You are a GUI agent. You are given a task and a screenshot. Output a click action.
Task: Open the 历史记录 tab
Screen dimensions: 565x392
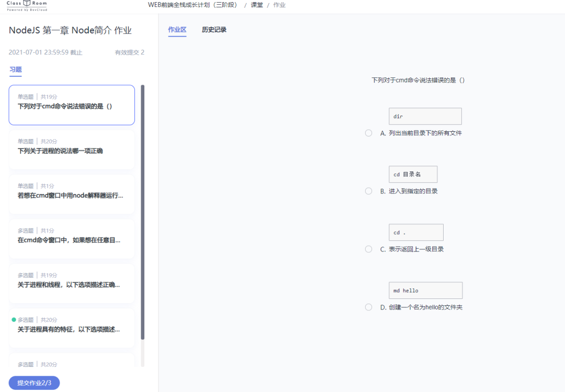tap(214, 30)
